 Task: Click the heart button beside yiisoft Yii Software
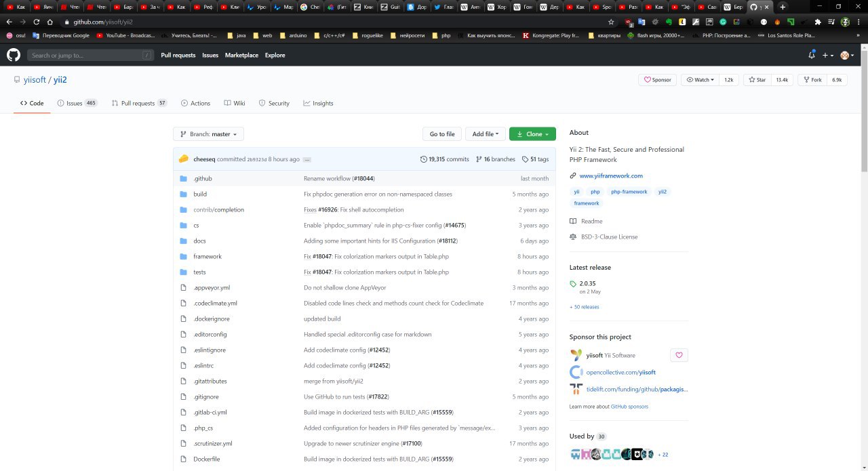click(x=679, y=355)
